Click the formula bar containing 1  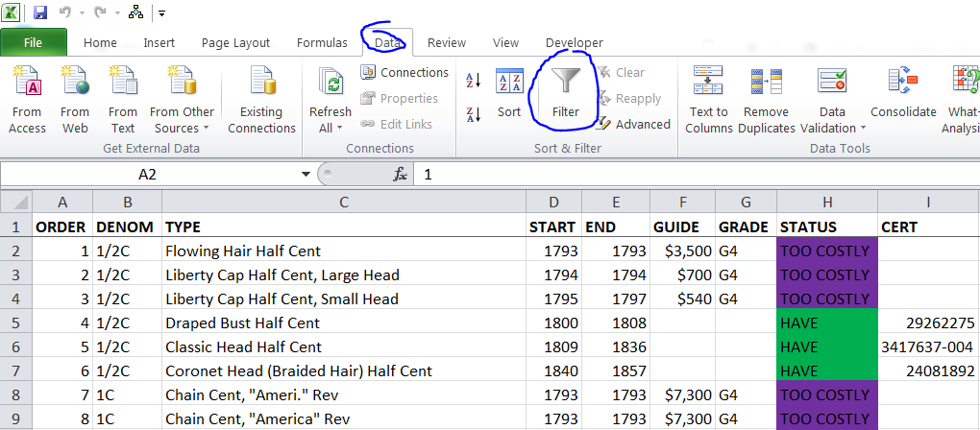click(x=697, y=175)
